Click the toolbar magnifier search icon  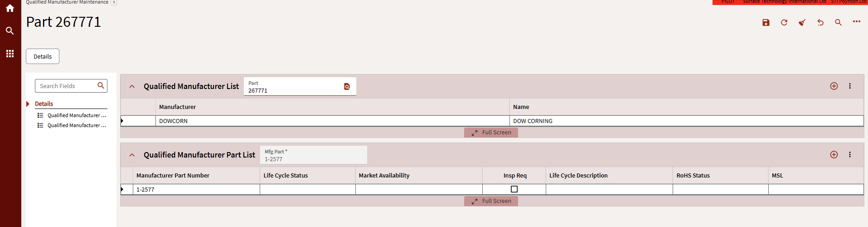[839, 23]
